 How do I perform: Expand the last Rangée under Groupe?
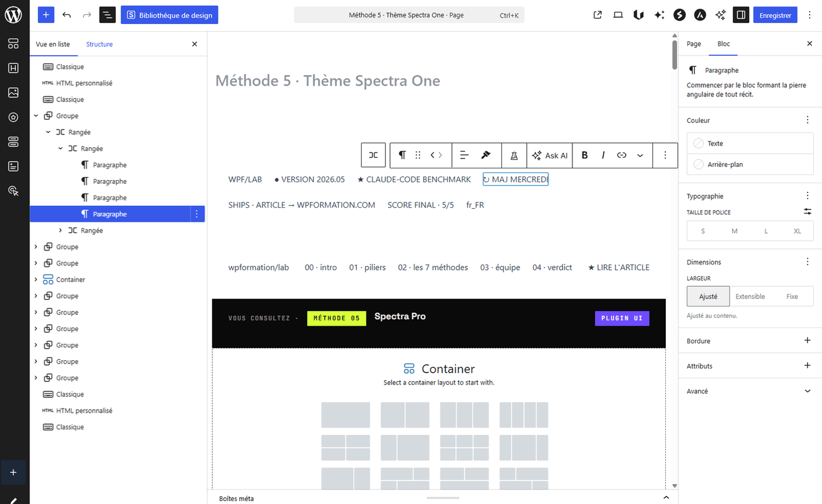[x=60, y=231]
